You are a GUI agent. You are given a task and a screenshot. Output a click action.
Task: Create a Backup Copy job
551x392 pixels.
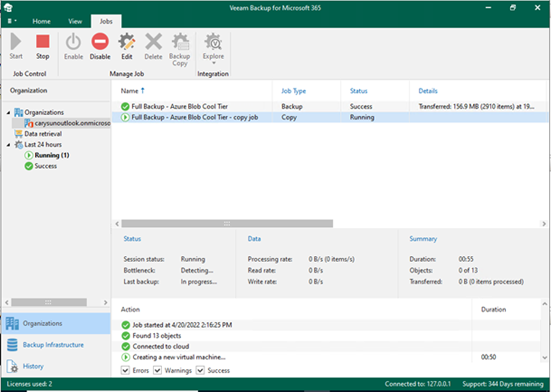[180, 49]
